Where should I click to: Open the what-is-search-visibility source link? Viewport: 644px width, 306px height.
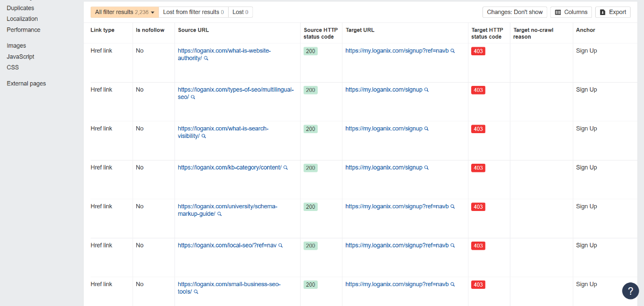[223, 132]
